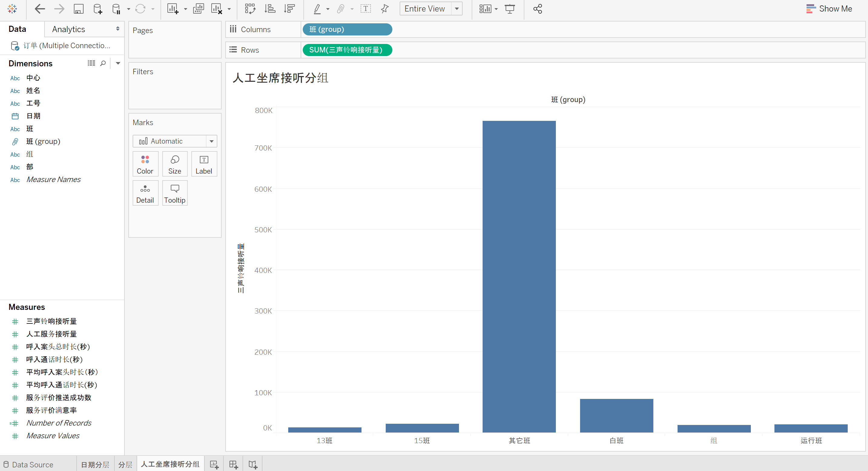This screenshot has height=471, width=868.
Task: Toggle view data as list icon
Action: click(x=91, y=63)
